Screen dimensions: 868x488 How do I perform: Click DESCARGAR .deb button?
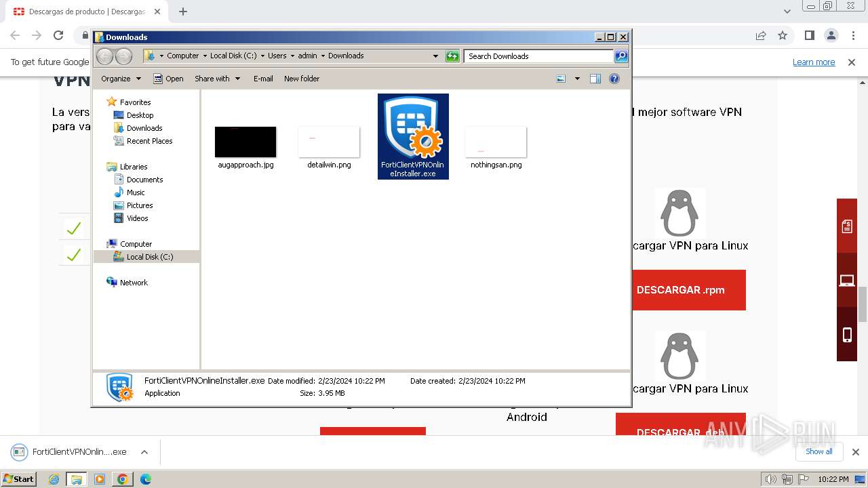coord(681,424)
